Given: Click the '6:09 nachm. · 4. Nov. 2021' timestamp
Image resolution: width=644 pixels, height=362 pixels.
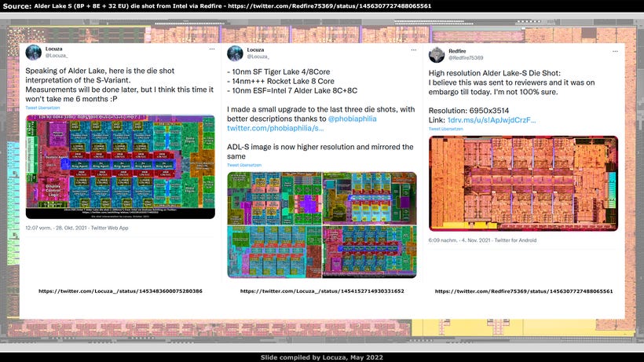Looking at the screenshot, I should [459, 240].
